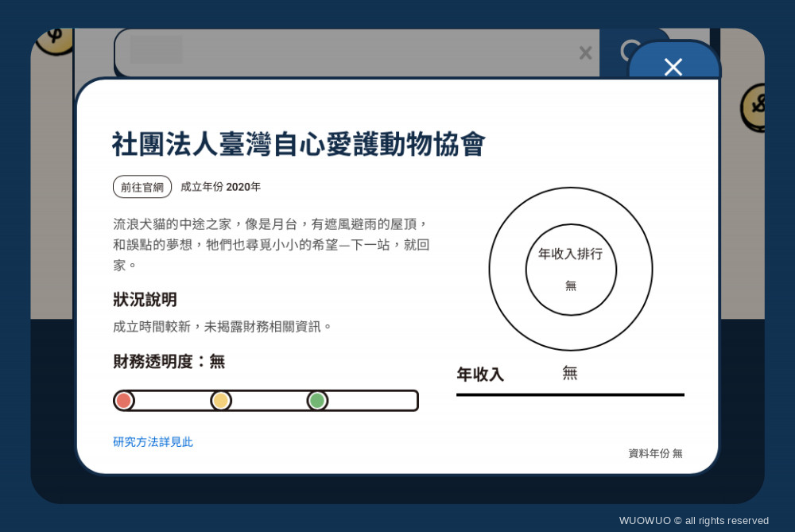Click the gold coin icon at the top left
795x532 pixels.
[55, 41]
